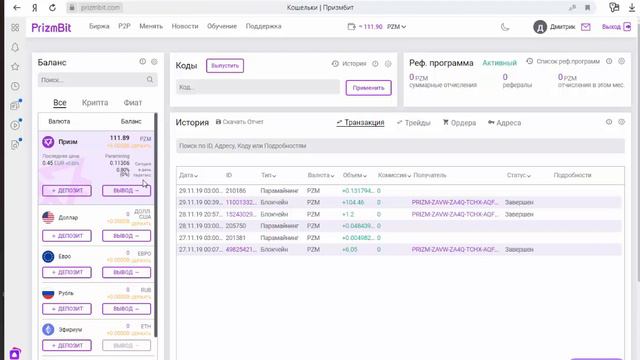Select the Крипта balance tab
640x360 pixels.
[95, 103]
